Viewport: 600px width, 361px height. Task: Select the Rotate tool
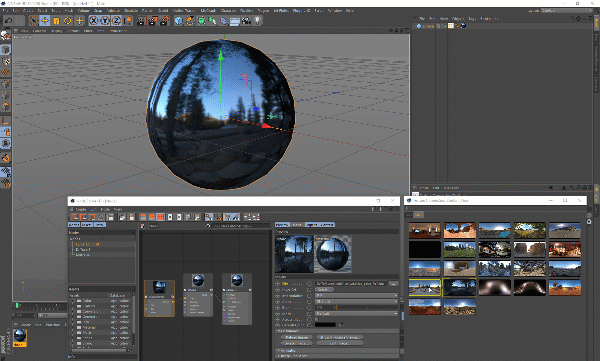68,21
